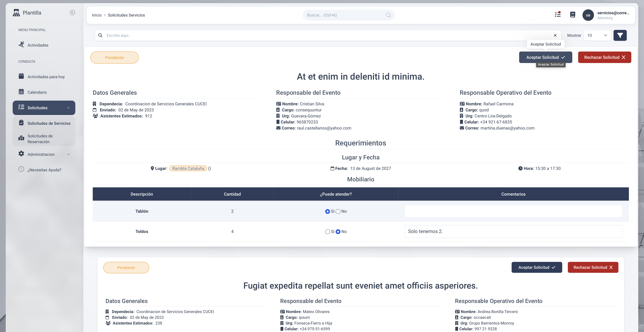The height and width of the screenshot is (332, 644).
Task: Collapse the sidebar with the arrow icon
Action: [x=72, y=13]
